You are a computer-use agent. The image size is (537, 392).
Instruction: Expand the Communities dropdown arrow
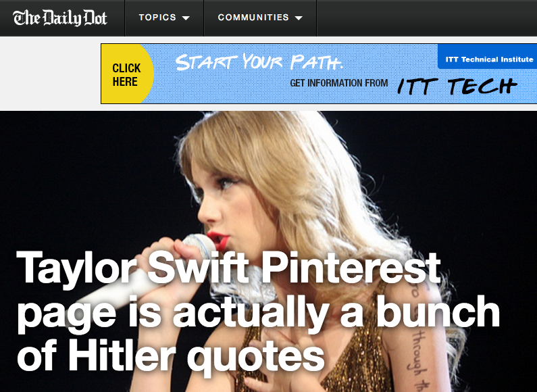point(299,18)
